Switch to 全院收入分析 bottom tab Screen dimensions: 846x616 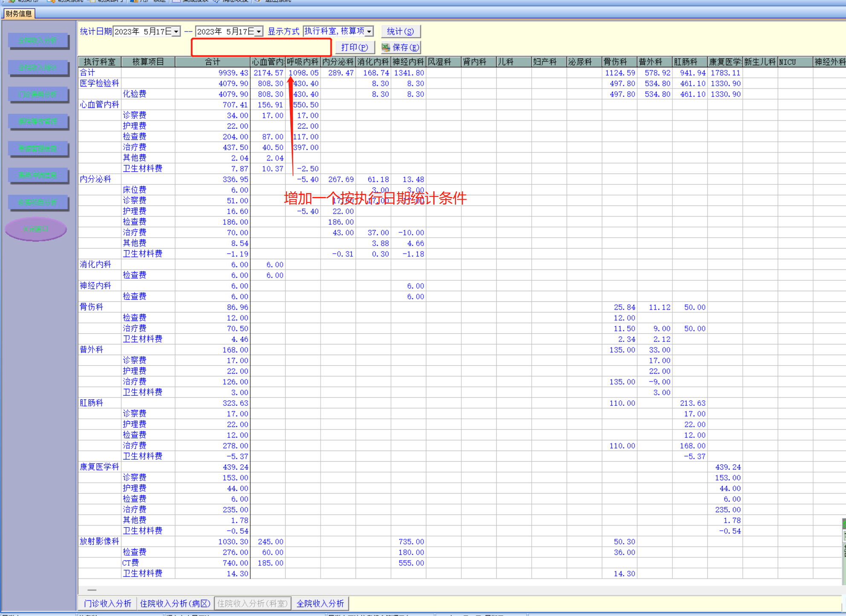[x=320, y=603]
